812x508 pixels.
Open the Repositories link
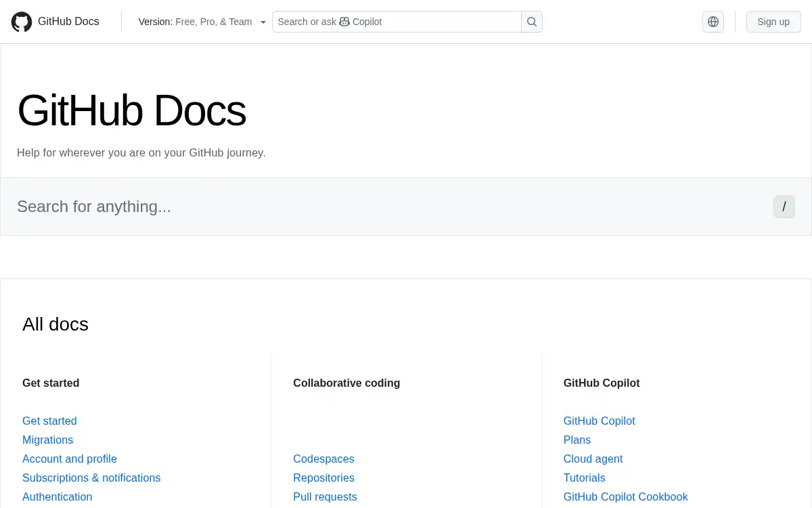(x=323, y=478)
